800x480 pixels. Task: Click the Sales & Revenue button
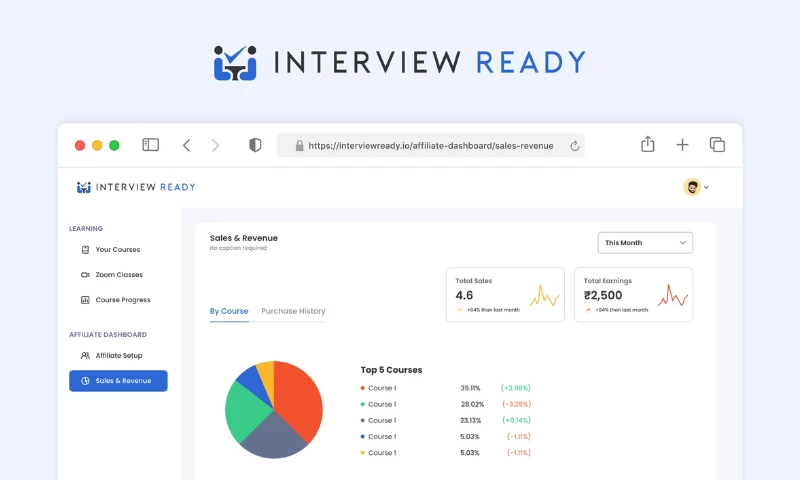coord(118,381)
